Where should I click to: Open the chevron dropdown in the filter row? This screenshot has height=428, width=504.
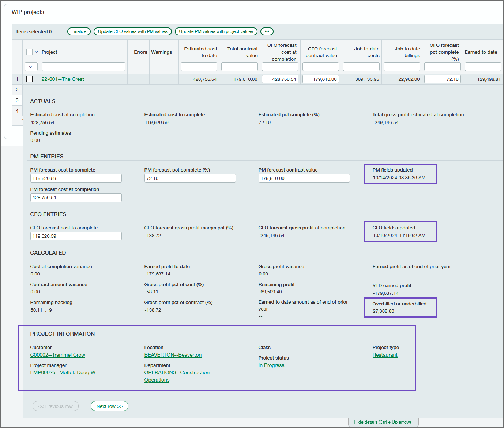coord(31,67)
